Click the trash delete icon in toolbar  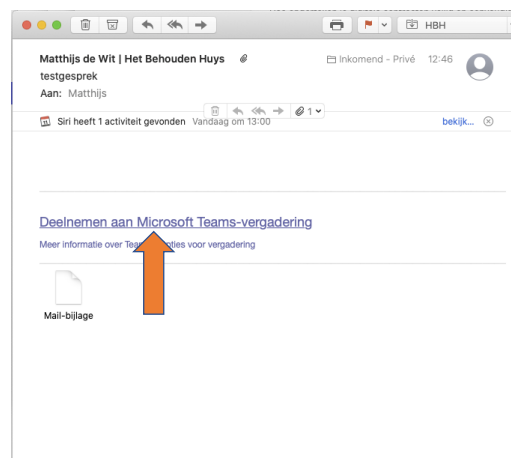tap(85, 25)
